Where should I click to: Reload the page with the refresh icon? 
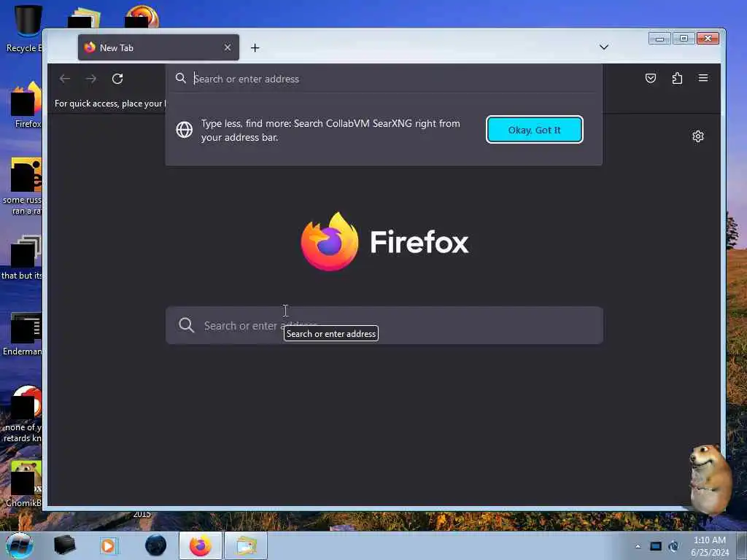[x=117, y=79]
